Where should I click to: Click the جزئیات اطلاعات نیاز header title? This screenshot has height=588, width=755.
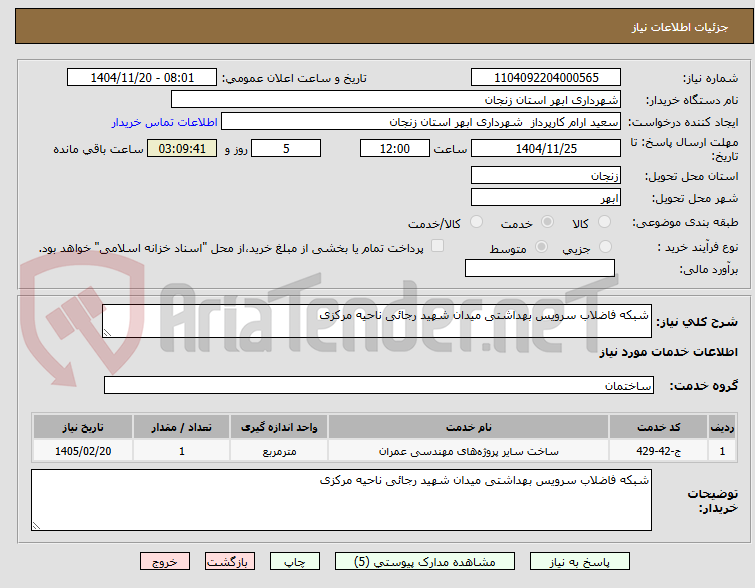pos(679,27)
